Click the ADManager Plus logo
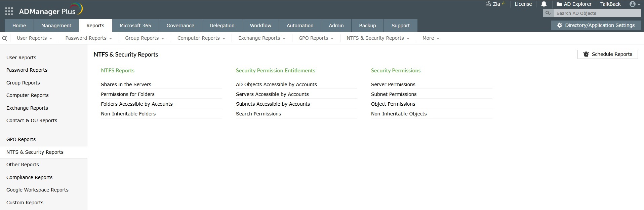The height and width of the screenshot is (210, 644). [51, 10]
